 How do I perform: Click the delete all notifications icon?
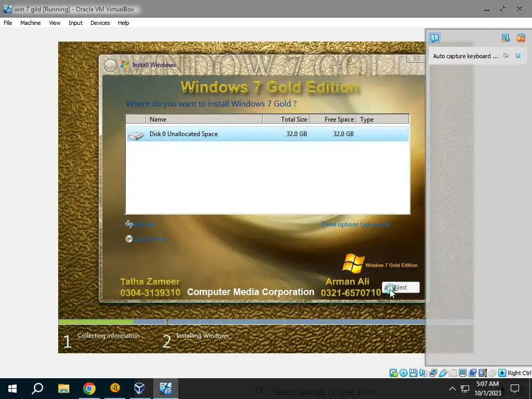521,37
